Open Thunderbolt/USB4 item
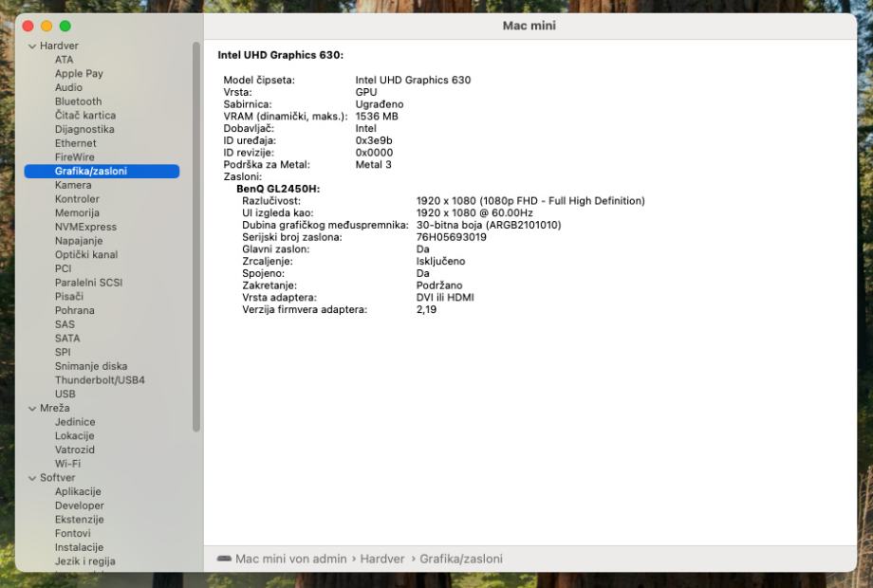Screen dimensions: 873x588 coord(100,380)
